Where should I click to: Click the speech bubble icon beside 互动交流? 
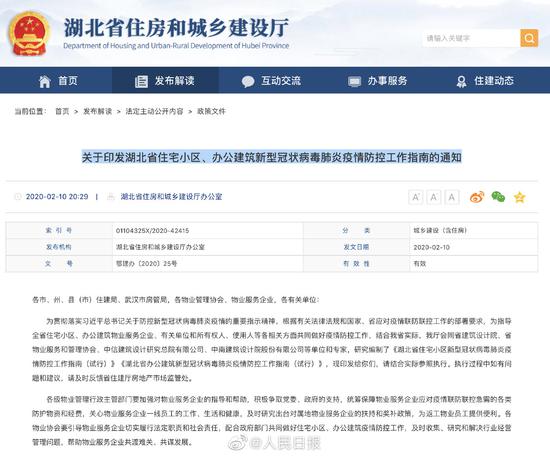248,81
